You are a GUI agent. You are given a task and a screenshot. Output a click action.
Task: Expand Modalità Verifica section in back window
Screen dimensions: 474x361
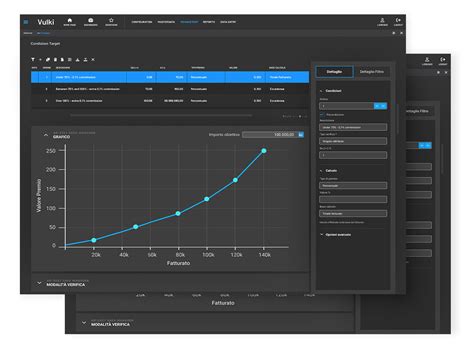pyautogui.click(x=84, y=323)
